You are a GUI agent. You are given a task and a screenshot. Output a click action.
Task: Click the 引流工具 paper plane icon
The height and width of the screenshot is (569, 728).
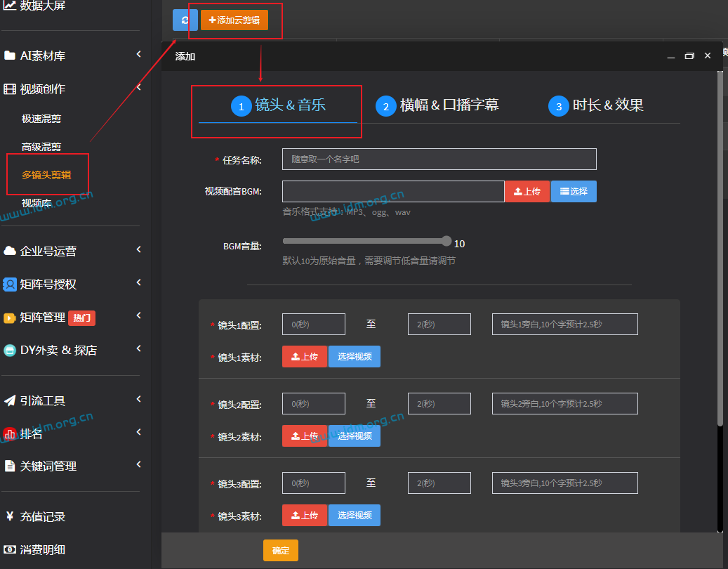10,400
